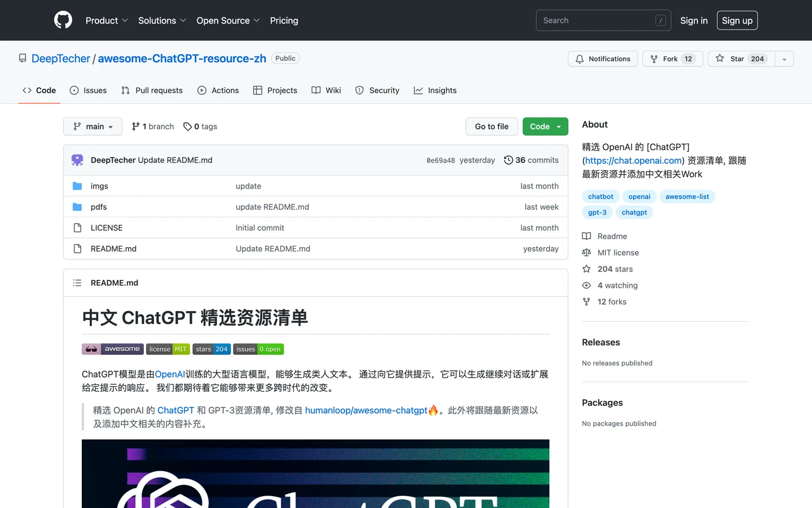Open the https://chat.openai.com link in About
Image resolution: width=812 pixels, height=508 pixels.
[x=633, y=160]
